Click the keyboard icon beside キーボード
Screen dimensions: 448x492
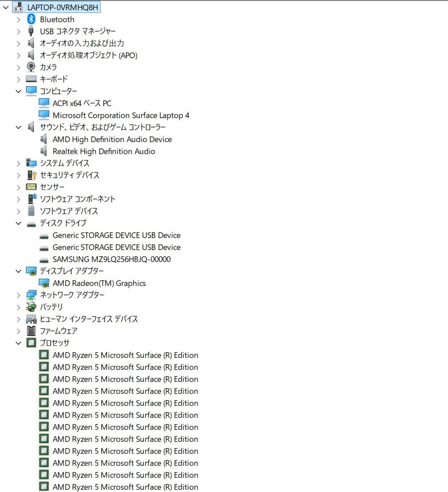pyautogui.click(x=31, y=79)
